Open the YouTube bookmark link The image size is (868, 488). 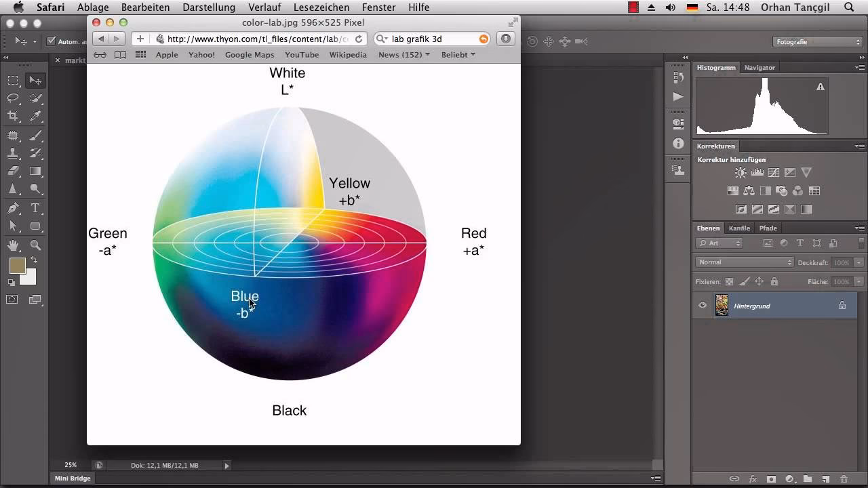pos(302,55)
